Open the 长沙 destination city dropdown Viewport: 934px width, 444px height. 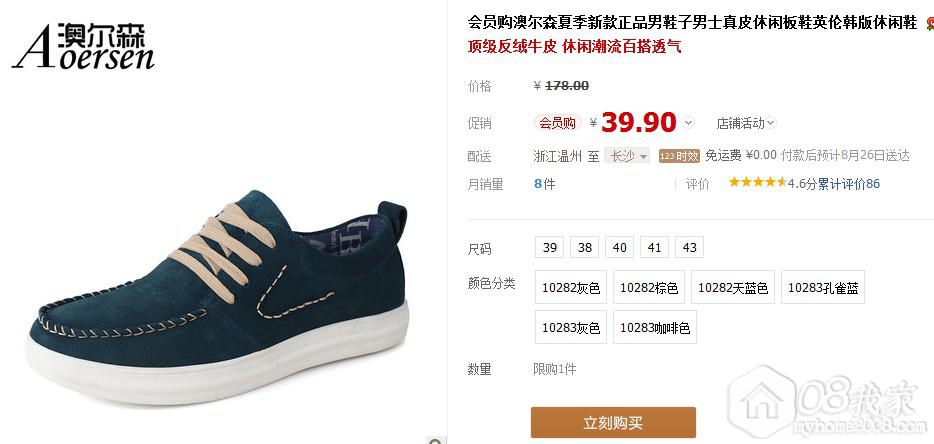[627, 156]
